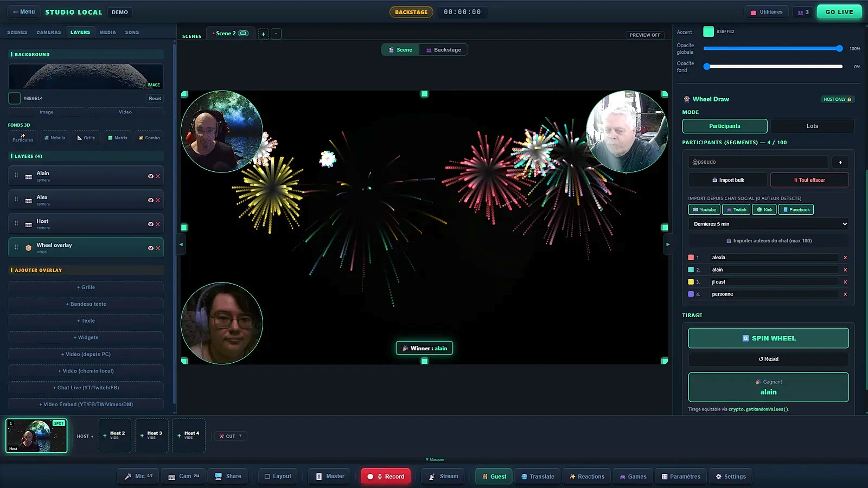Remove participant jl cast from the list
Viewport: 868px width, 488px height.
(845, 282)
